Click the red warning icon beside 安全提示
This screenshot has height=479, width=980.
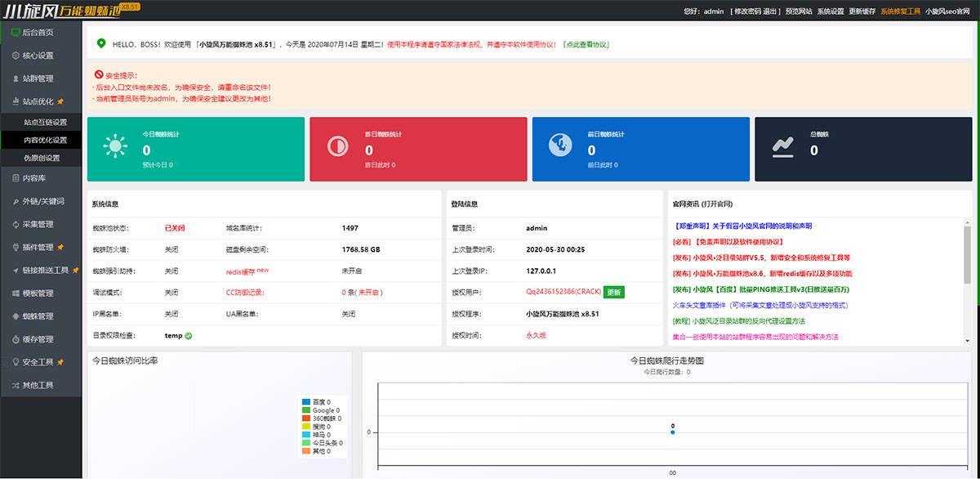coord(98,74)
